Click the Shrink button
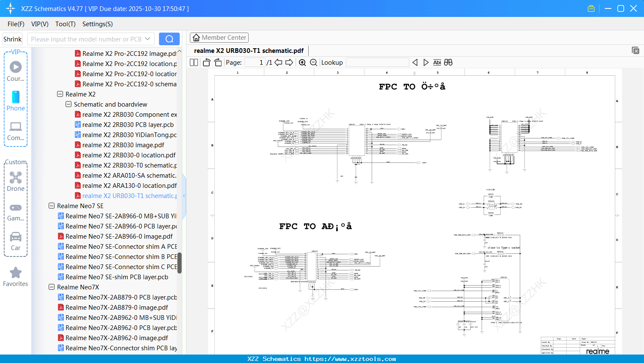The image size is (644, 363). click(13, 39)
